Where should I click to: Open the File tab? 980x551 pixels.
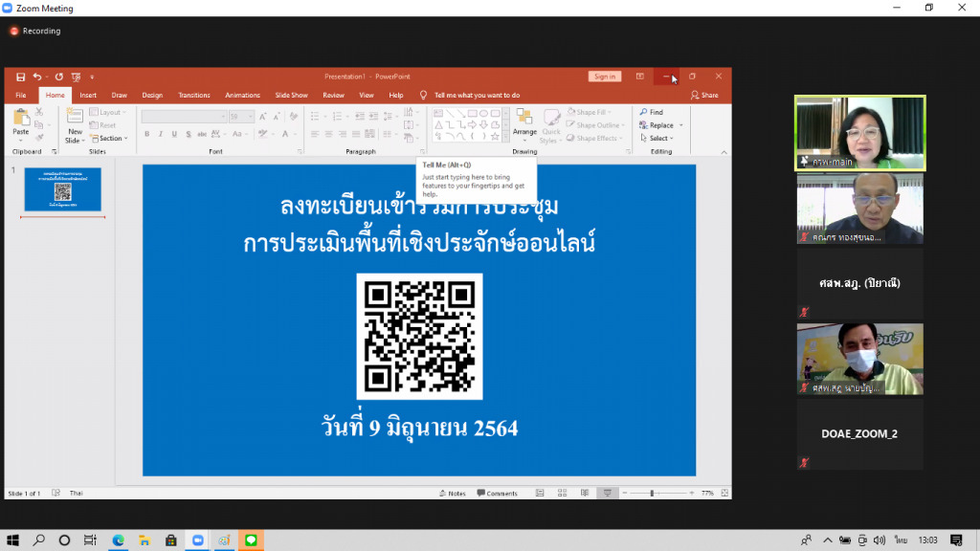[x=21, y=95]
